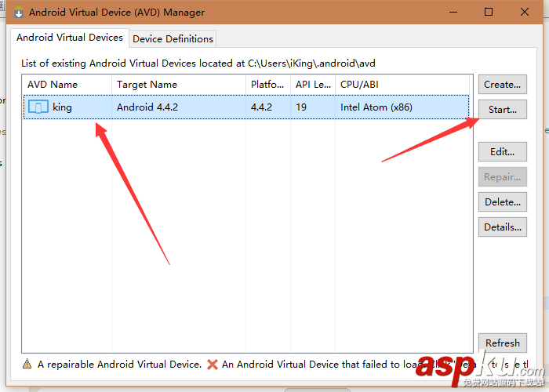The height and width of the screenshot is (392, 549).
Task: Click the Platform column header
Action: 267,85
